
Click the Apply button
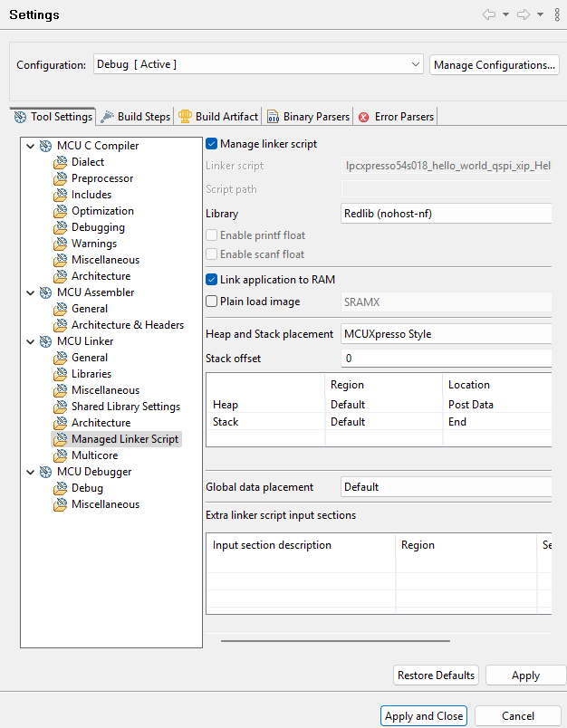525,675
